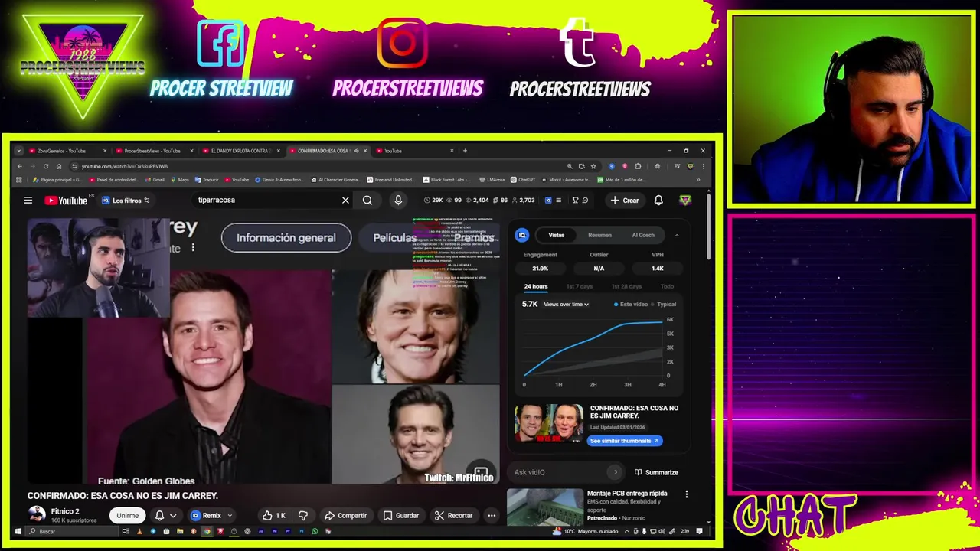Screen dimensions: 980x551
Task: Clear the 'tiparracosa' search text
Action: pos(345,201)
